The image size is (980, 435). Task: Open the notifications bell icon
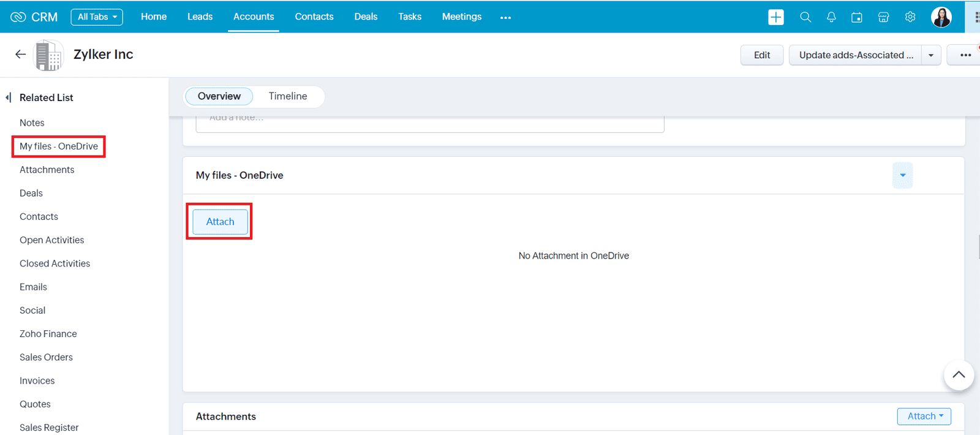click(831, 17)
